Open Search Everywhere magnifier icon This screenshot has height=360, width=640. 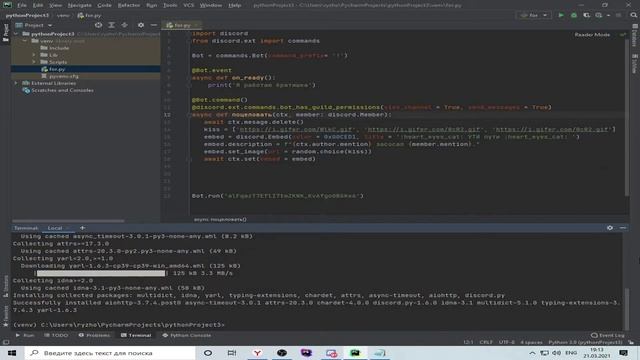point(633,15)
